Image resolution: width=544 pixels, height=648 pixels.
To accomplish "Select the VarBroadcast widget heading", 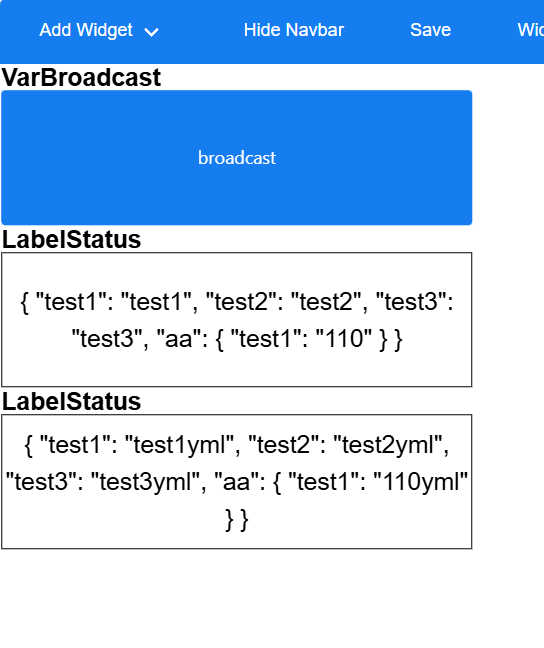I will [81, 77].
